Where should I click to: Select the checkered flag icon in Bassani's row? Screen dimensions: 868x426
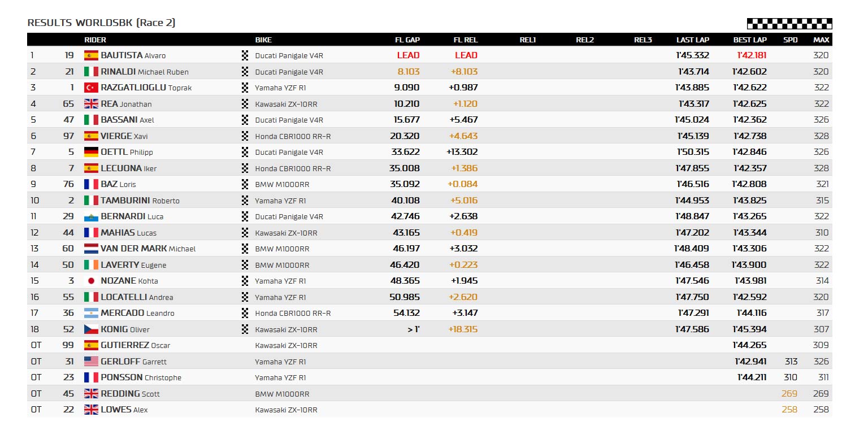(x=245, y=120)
